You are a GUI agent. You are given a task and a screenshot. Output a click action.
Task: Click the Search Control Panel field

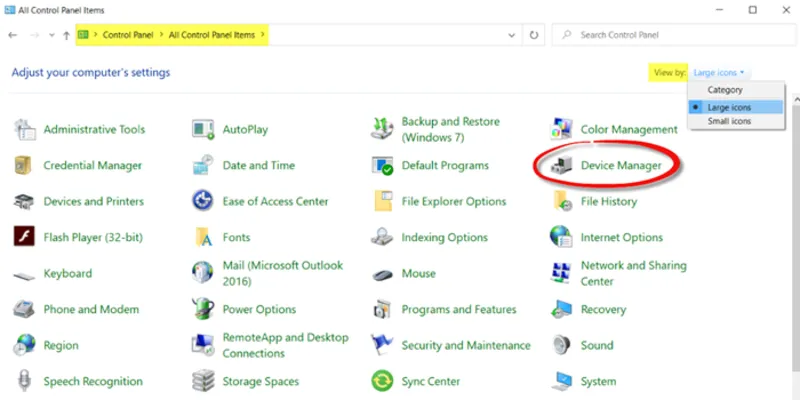pyautogui.click(x=670, y=35)
